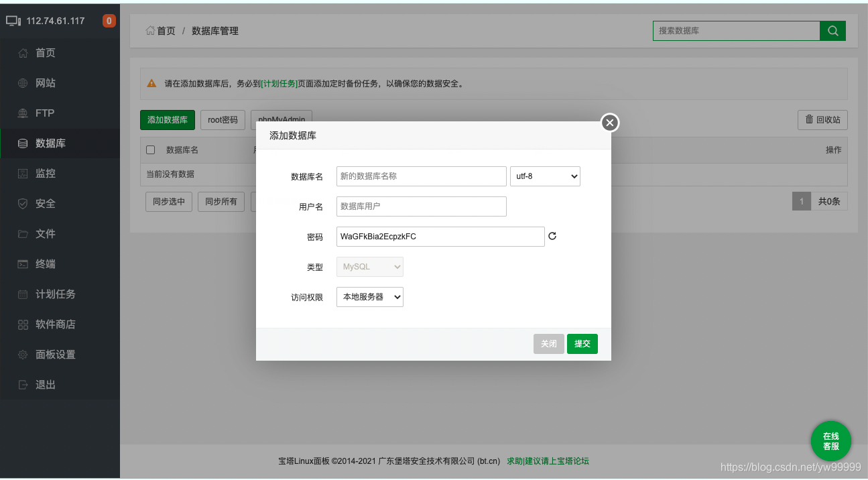Click the 首页 breadcrumb link
The width and height of the screenshot is (868, 480).
tap(166, 31)
